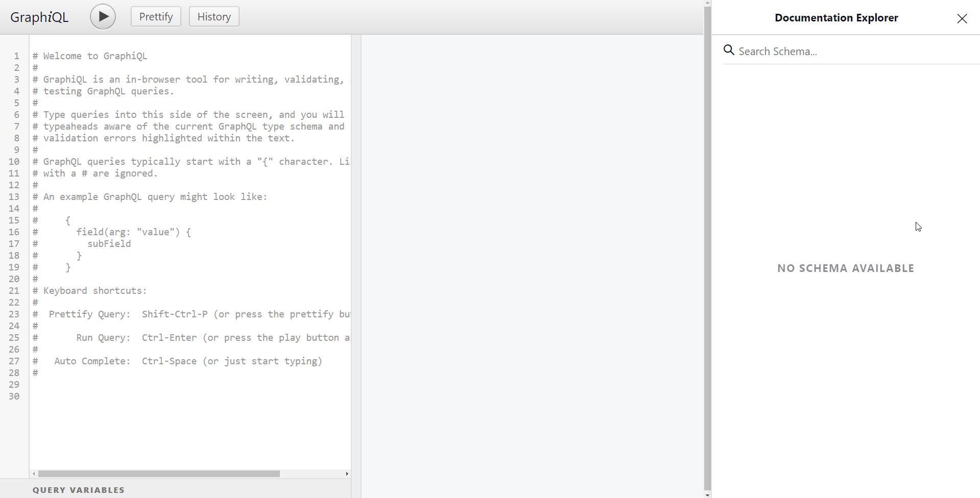This screenshot has height=498, width=980.
Task: Click the GraphiQL title logo
Action: 39,17
